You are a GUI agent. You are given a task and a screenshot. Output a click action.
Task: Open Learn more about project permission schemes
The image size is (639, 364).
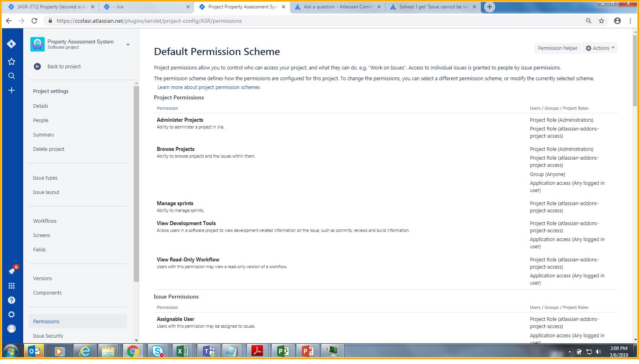(208, 87)
